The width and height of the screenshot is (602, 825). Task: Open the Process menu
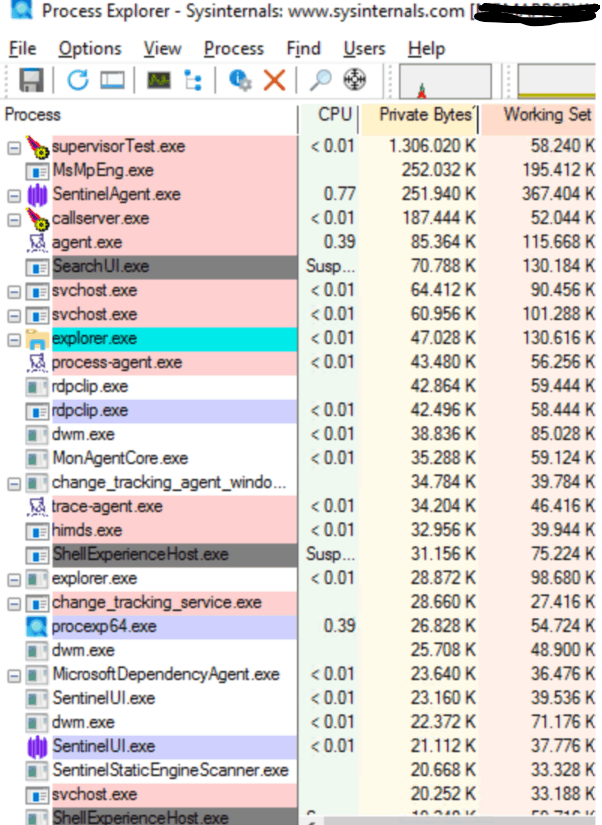click(234, 49)
